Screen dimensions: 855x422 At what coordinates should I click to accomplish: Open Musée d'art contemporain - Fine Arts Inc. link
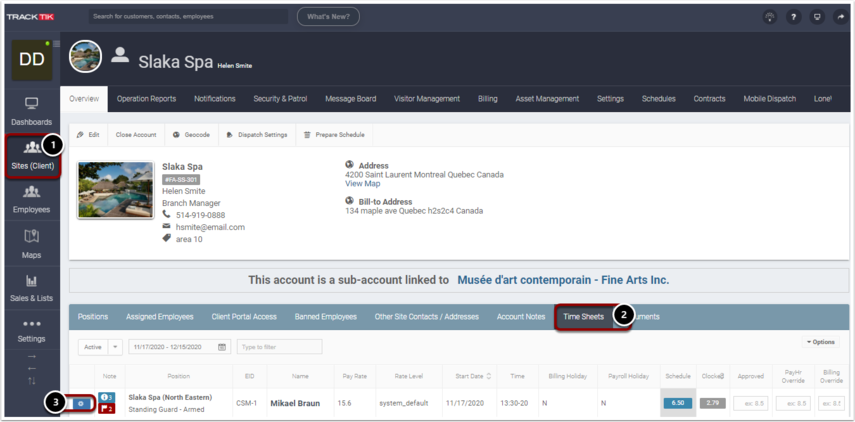(x=563, y=280)
